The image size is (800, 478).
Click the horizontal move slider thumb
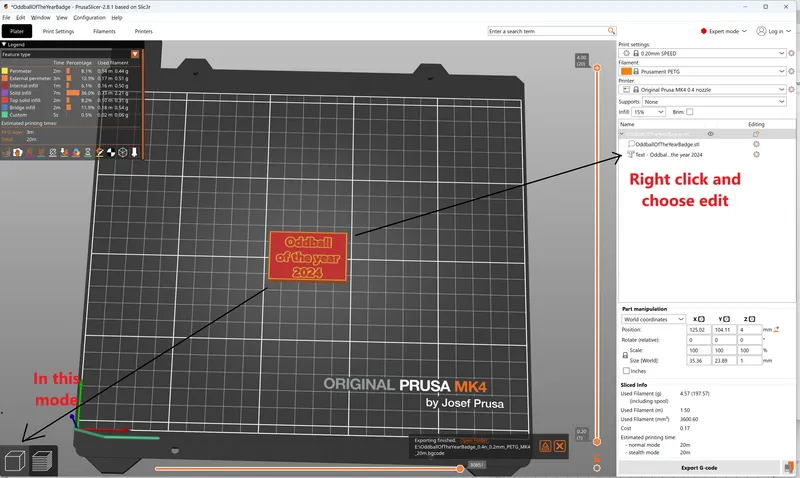click(460, 468)
